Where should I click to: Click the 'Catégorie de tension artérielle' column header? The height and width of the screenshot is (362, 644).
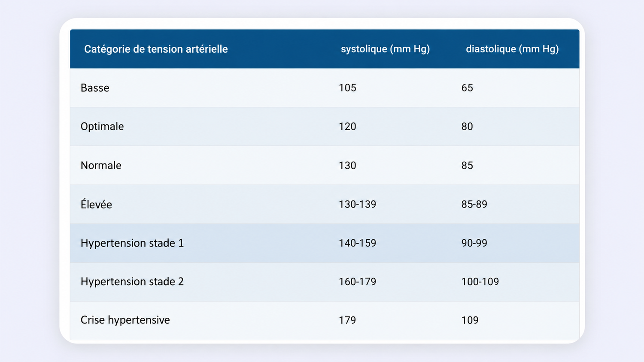point(156,49)
